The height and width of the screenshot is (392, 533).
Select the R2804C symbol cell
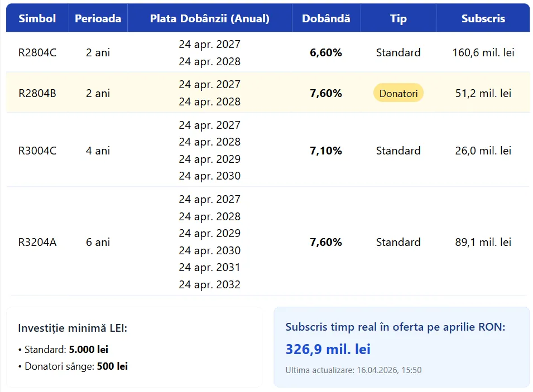click(37, 53)
